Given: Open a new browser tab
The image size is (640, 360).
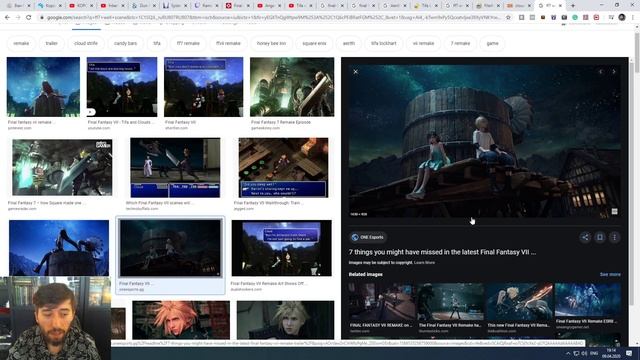Looking at the screenshot, I should (x=573, y=6).
